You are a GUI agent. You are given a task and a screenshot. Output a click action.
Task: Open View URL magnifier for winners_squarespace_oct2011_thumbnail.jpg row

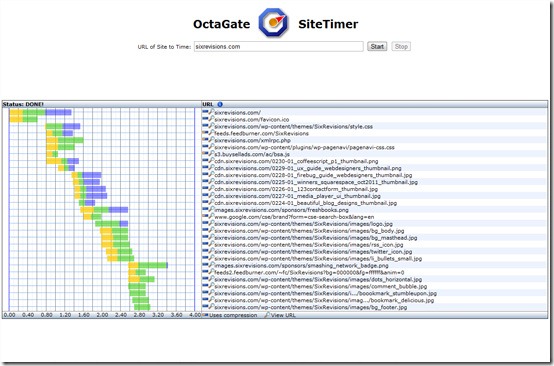click(211, 182)
